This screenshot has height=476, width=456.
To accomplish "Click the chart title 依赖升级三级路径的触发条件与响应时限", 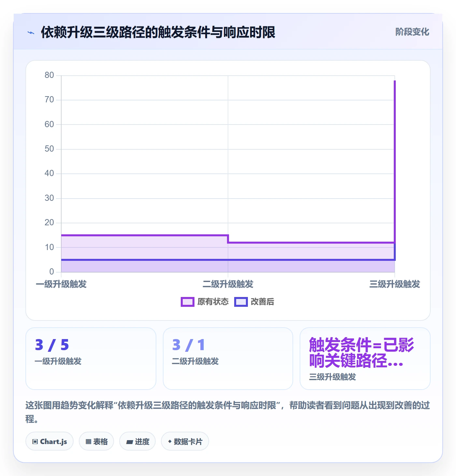I will click(158, 32).
